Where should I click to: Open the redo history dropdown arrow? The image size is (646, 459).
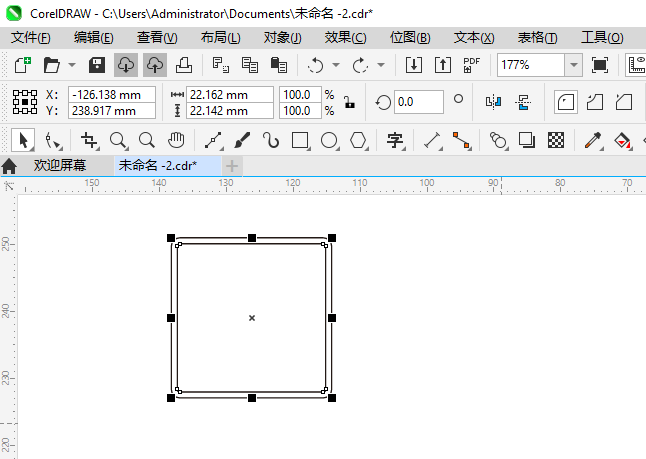tap(381, 65)
